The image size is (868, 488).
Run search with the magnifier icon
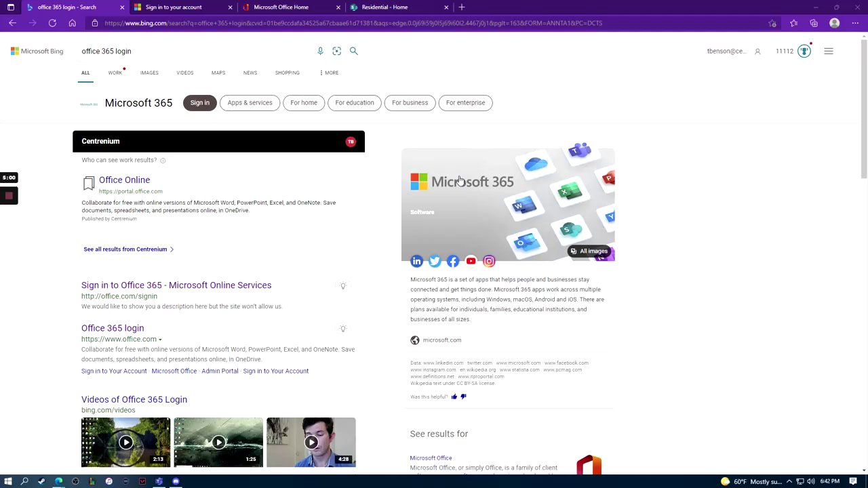coord(353,51)
